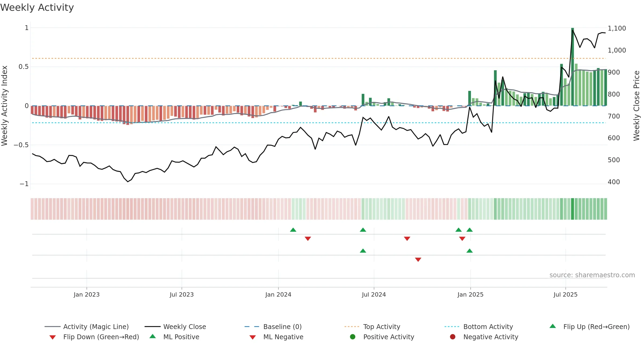The width and height of the screenshot is (644, 362).
Task: Click the darkest green heatmap cell in July 2025
Action: pyautogui.click(x=572, y=209)
